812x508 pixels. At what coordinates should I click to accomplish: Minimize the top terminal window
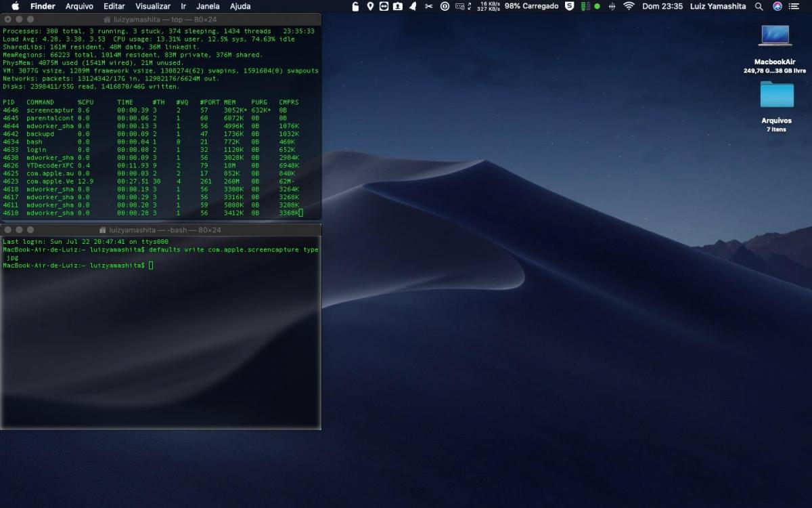coord(19,20)
